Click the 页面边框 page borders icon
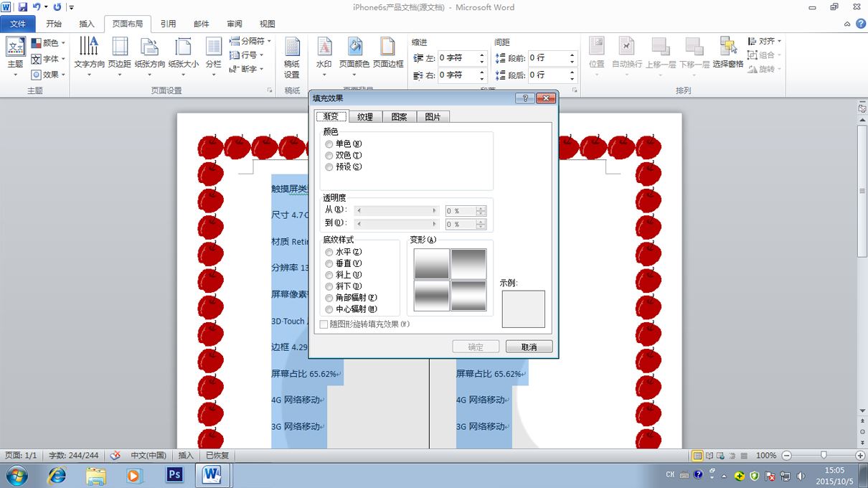This screenshot has height=488, width=868. 387,47
